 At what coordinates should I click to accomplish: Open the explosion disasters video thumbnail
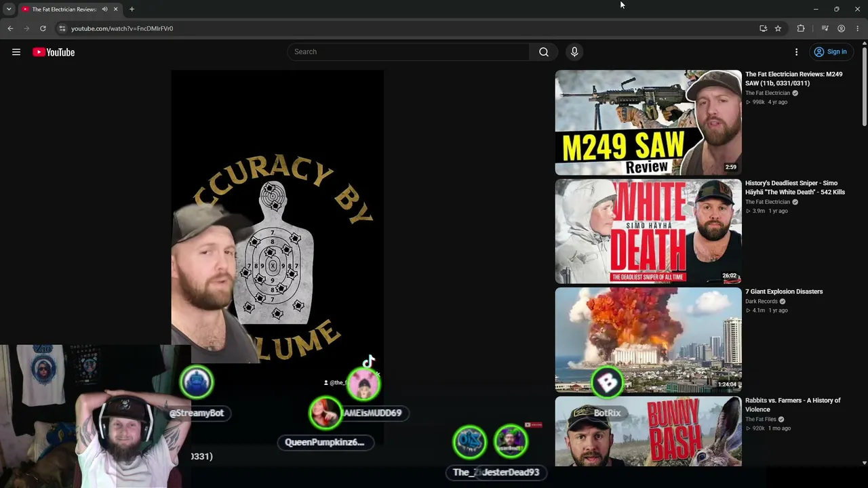coord(648,340)
